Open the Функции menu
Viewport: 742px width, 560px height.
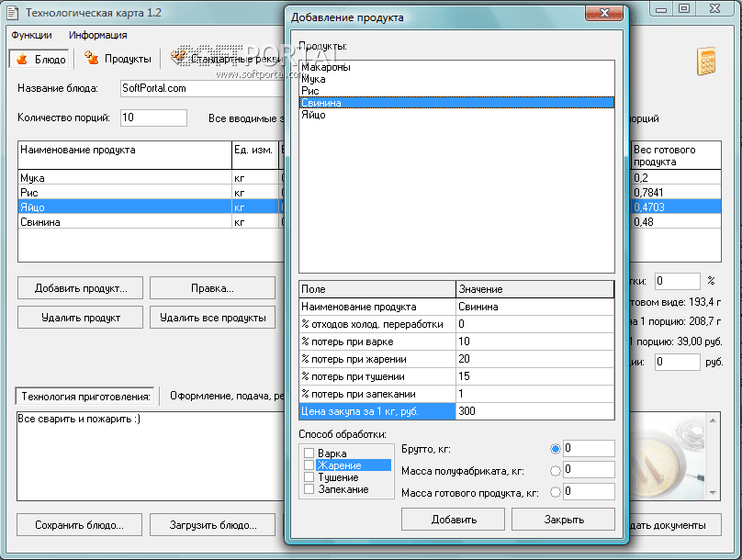coord(32,35)
